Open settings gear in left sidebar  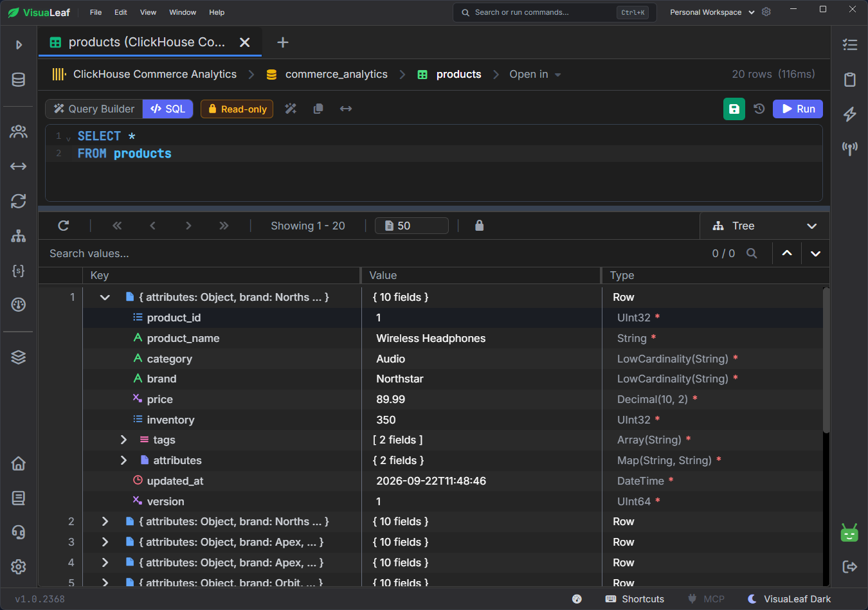[19, 567]
